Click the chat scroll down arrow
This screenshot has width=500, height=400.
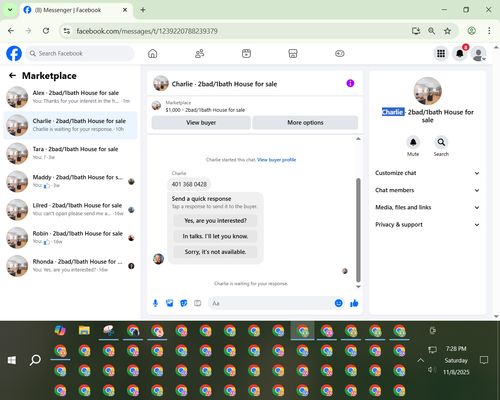(358, 287)
